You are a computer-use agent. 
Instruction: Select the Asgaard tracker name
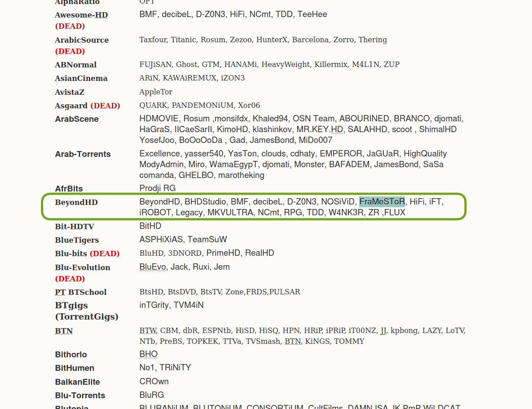pos(71,106)
